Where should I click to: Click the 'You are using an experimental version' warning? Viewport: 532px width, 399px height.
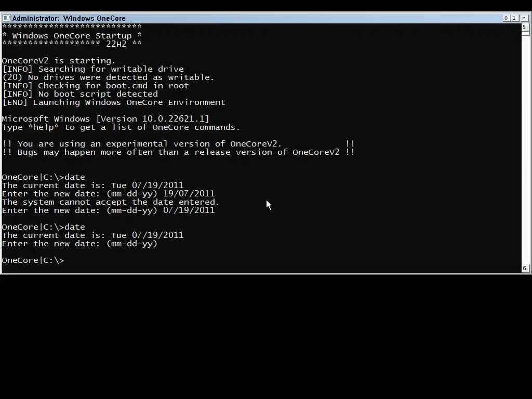(x=179, y=144)
